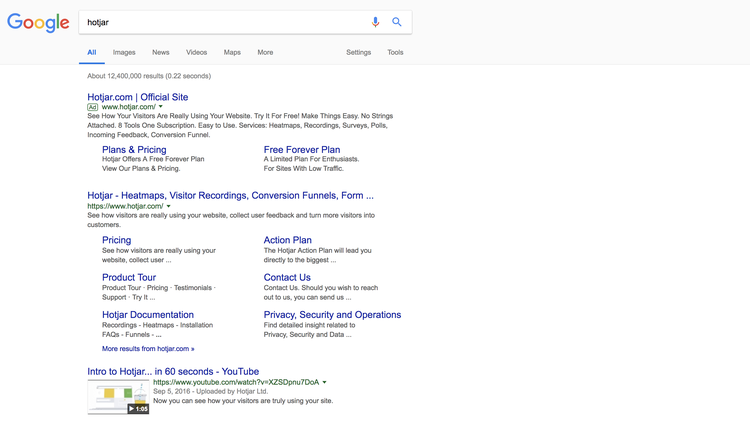Switch to the Images tab
This screenshot has width=750, height=422.
[x=124, y=53]
